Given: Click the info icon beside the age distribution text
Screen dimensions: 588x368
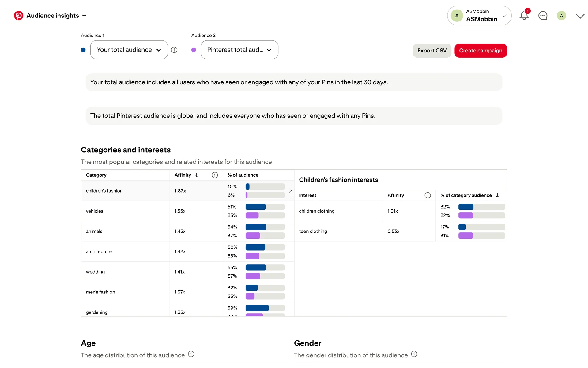Looking at the screenshot, I should coord(191,354).
